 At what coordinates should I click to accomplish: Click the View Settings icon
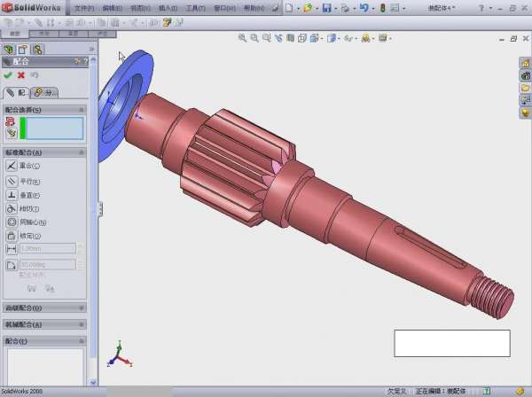383,37
